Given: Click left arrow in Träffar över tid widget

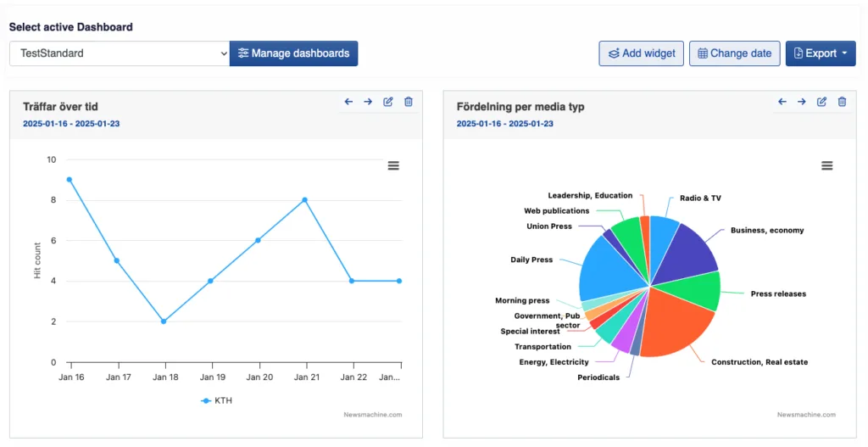Looking at the screenshot, I should pyautogui.click(x=348, y=102).
